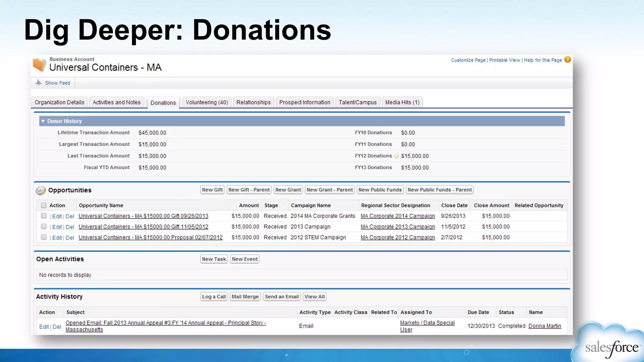Click the Customize Page link
The image size is (644, 362).
[468, 60]
